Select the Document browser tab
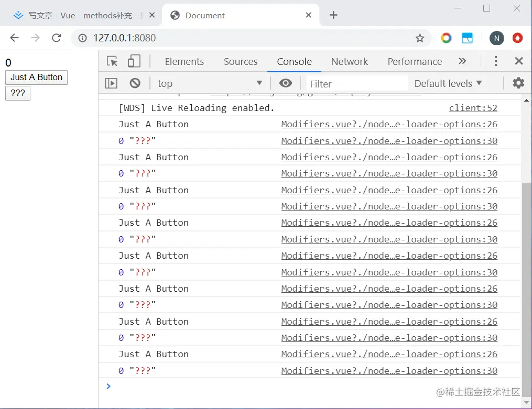 [x=241, y=15]
